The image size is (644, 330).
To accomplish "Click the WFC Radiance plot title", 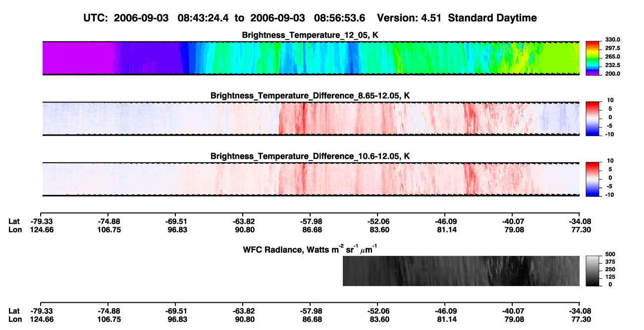I will tap(311, 249).
